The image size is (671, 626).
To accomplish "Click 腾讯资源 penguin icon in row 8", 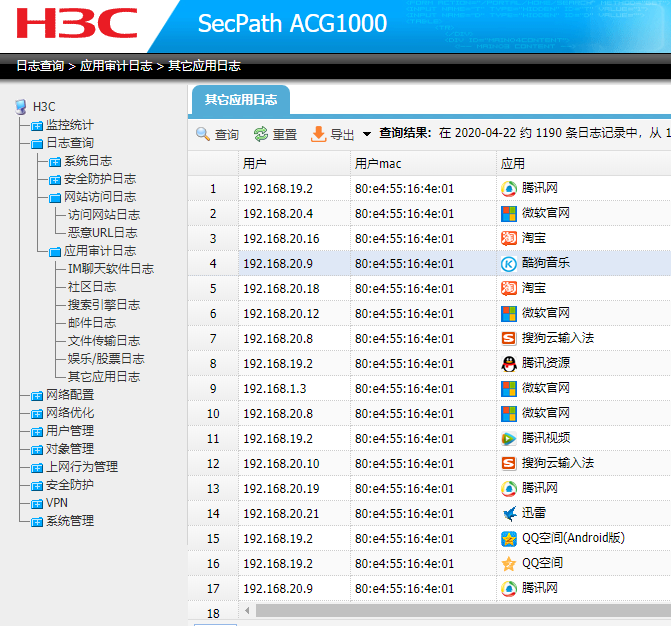I will (x=509, y=364).
